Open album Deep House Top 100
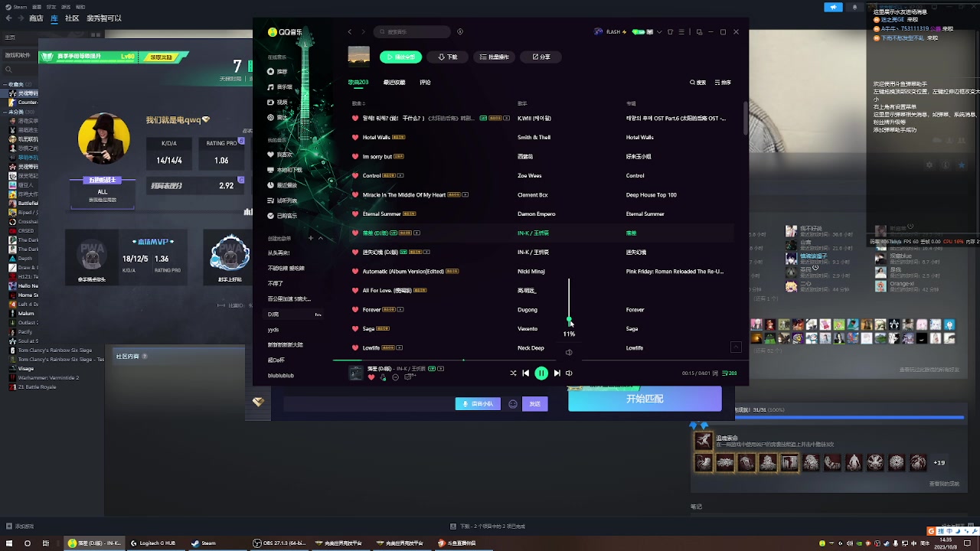Screen dimensions: 980x551 point(651,195)
